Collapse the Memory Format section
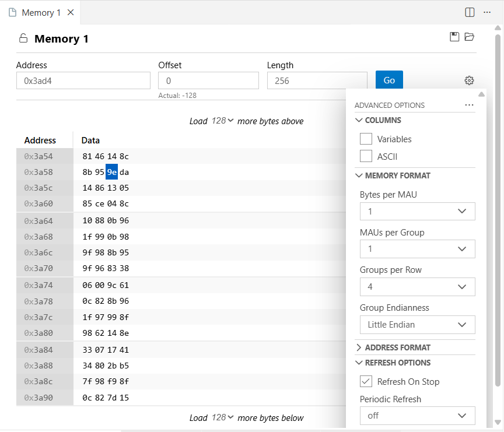This screenshot has width=504, height=432. [x=359, y=175]
